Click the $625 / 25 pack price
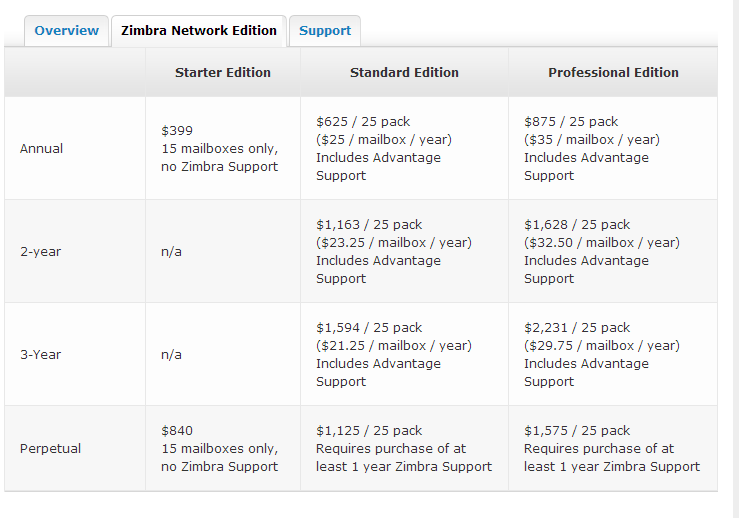739x518 pixels. coord(369,122)
